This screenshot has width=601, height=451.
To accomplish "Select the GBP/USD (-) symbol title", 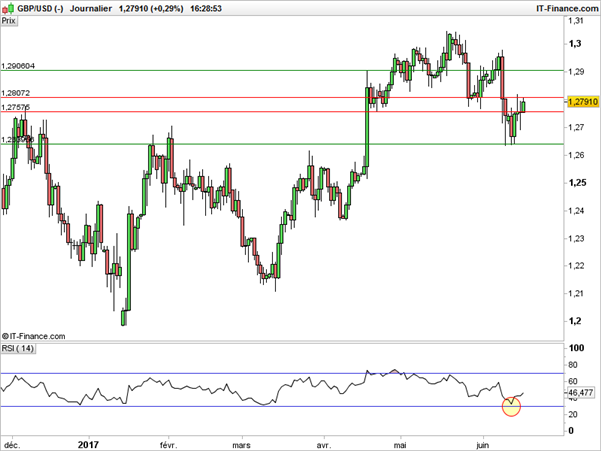I will [40, 8].
